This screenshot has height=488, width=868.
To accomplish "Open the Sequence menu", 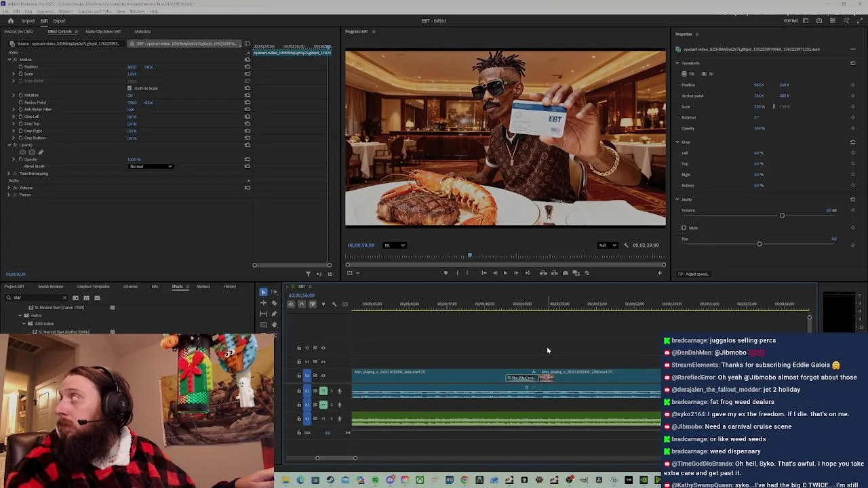I will [x=47, y=12].
